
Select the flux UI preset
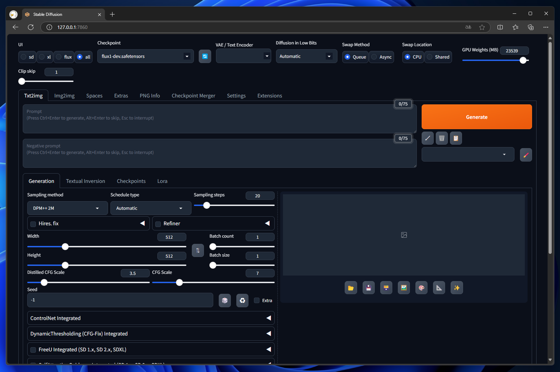64,57
